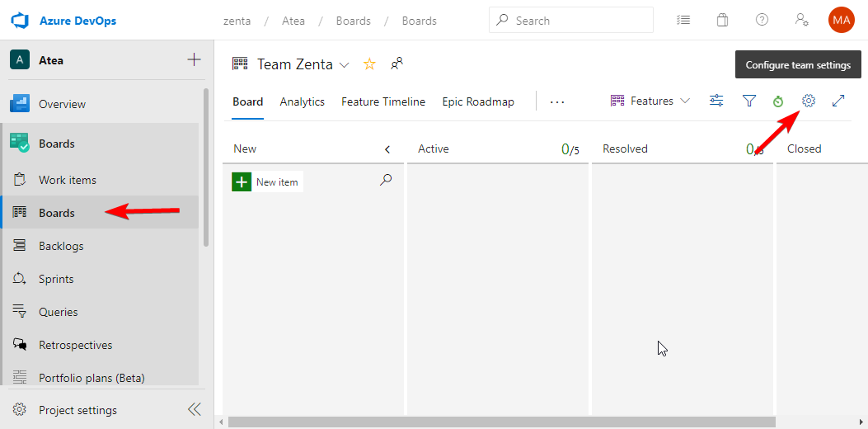Open Configure team settings gear icon
868x429 pixels.
point(809,101)
